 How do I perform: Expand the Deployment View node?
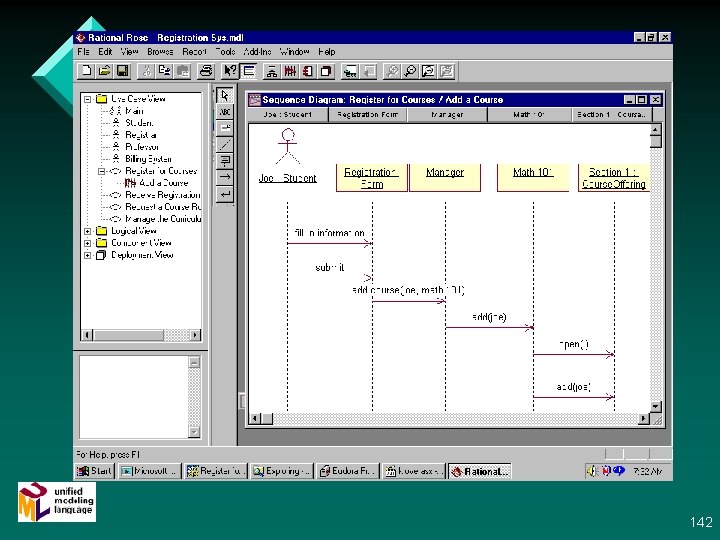click(x=88, y=255)
